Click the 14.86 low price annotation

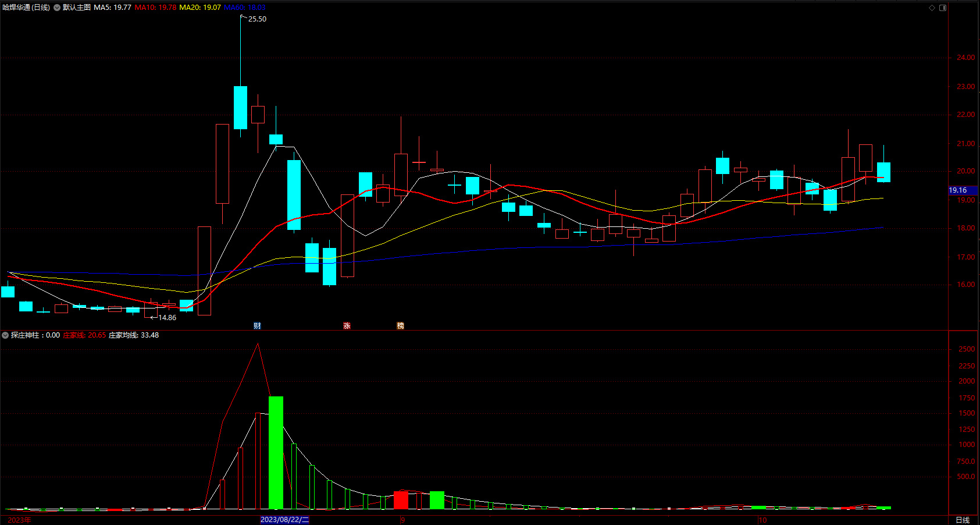167,318
